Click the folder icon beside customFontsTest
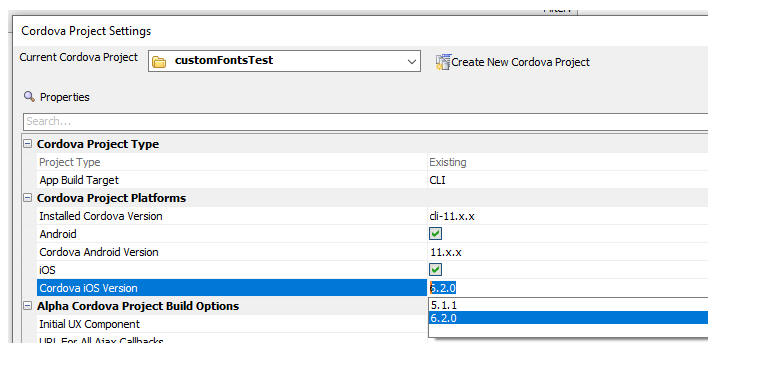 click(158, 62)
